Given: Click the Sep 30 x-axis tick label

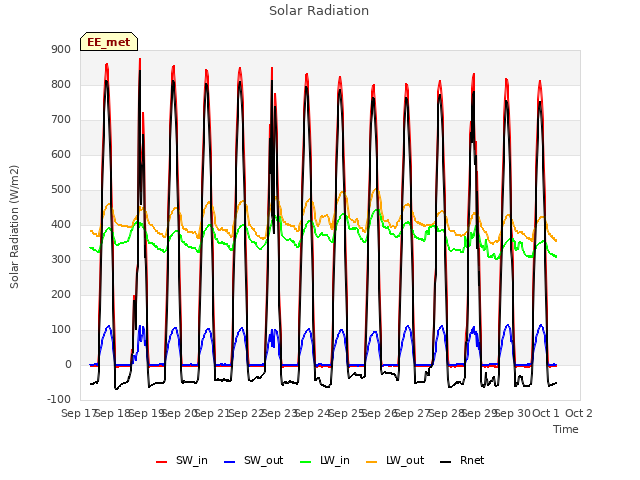Looking at the screenshot, I should [x=513, y=413].
